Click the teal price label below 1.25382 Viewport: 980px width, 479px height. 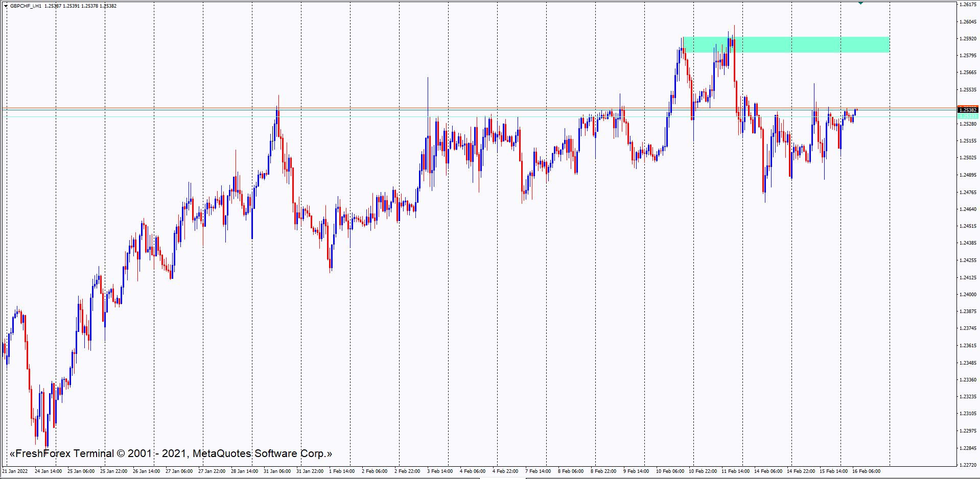967,116
